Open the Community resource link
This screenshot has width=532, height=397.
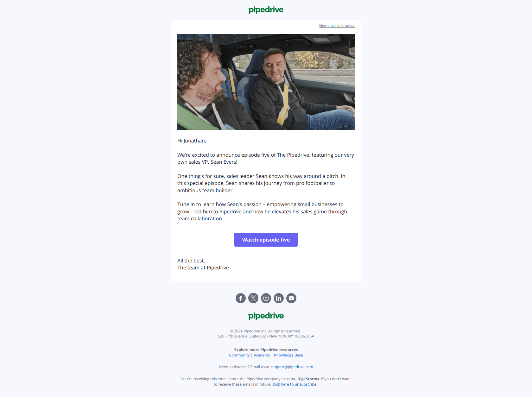(239, 355)
